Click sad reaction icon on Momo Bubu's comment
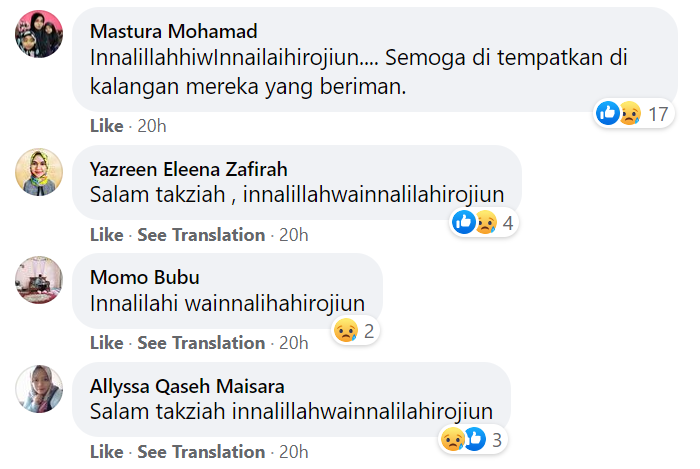This screenshot has width=700, height=469. 346,330
